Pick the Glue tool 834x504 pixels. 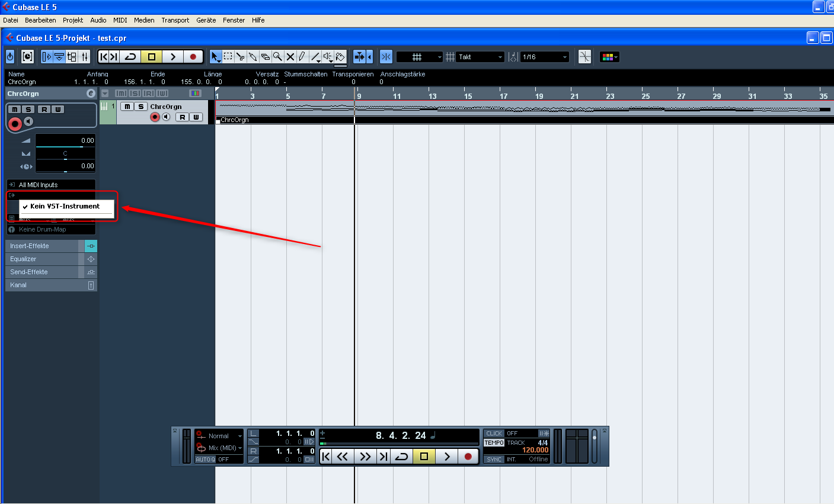point(253,57)
